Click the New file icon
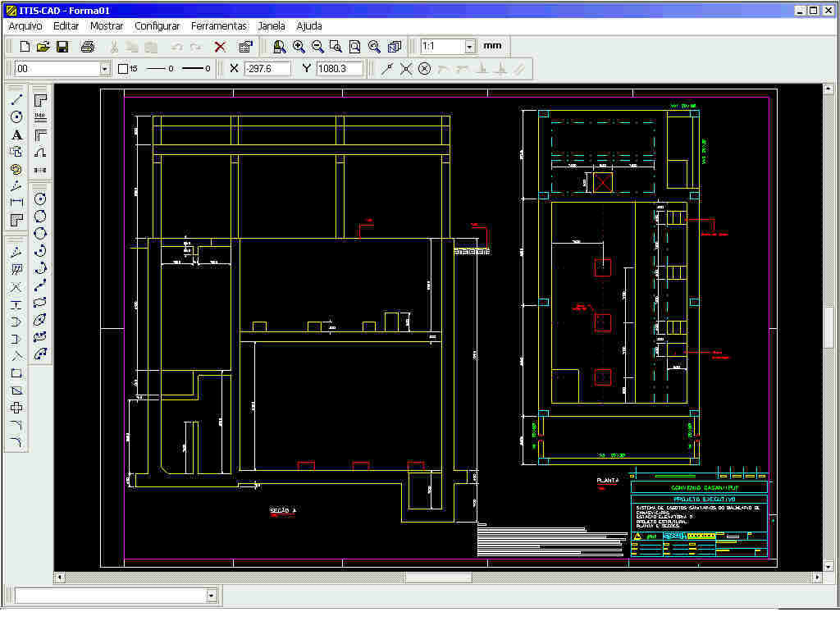840x630 pixels. click(25, 47)
